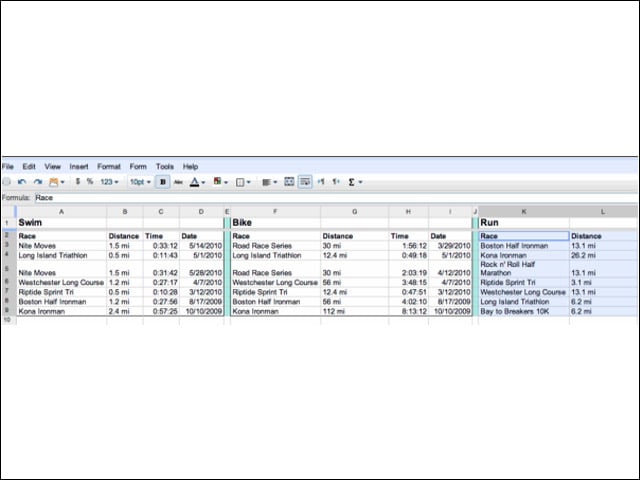Click the 8:13:12 time cell

click(x=409, y=311)
